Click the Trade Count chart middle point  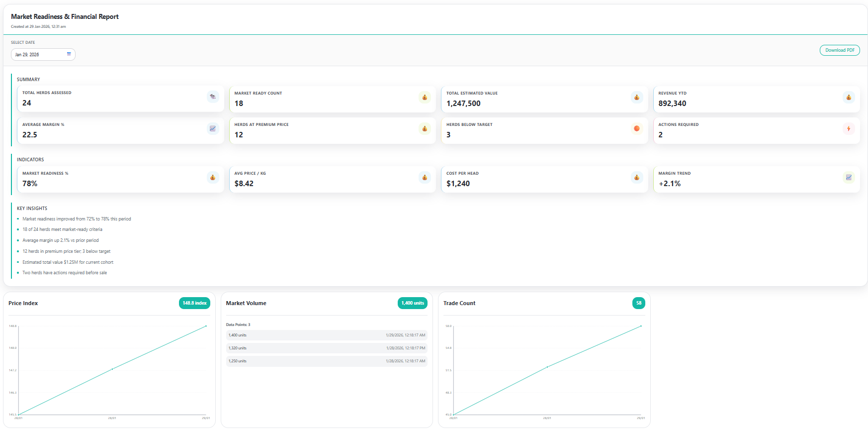[547, 367]
